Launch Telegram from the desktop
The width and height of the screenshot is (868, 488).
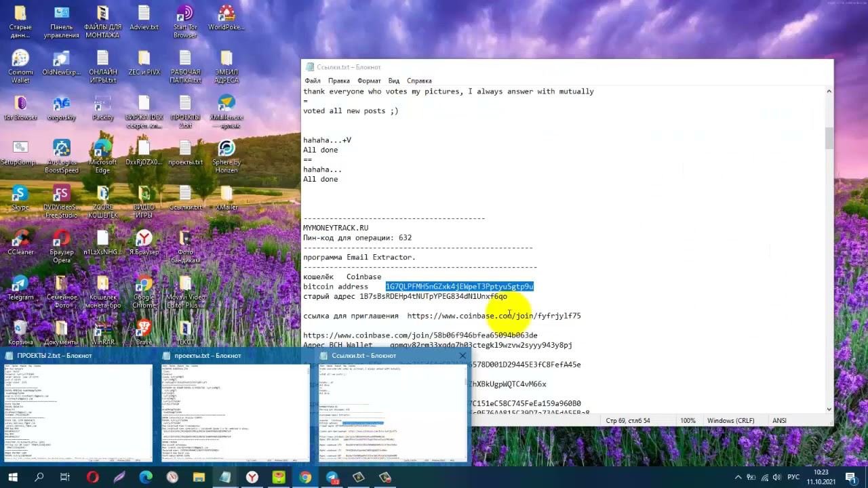[x=20, y=288]
